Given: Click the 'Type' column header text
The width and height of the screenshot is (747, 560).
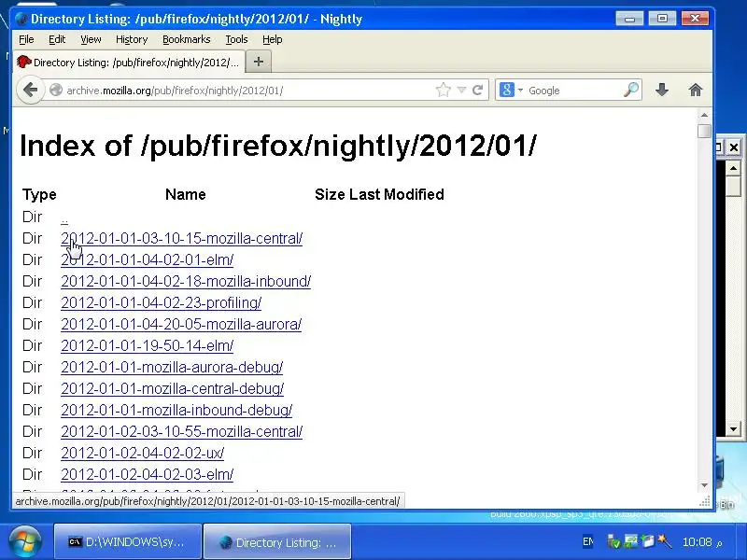Looking at the screenshot, I should click(39, 194).
